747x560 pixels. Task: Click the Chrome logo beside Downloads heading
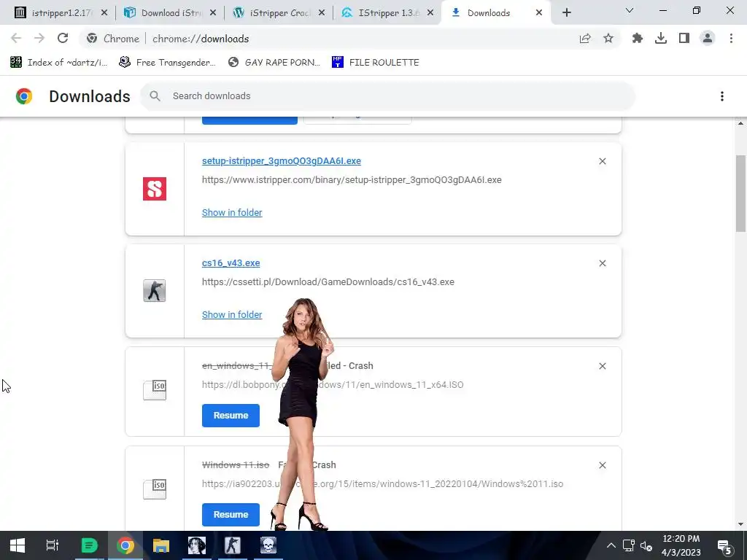pyautogui.click(x=24, y=96)
